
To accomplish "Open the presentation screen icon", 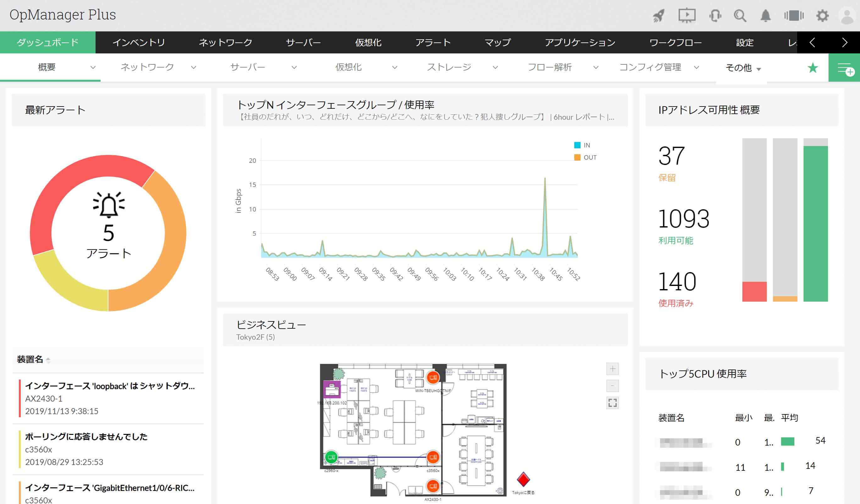I will [x=686, y=16].
